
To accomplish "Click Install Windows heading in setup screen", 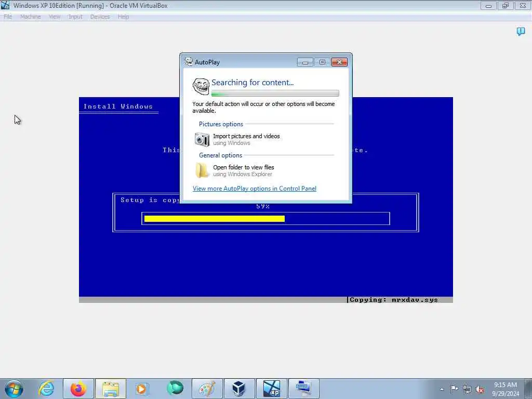I will [118, 107].
